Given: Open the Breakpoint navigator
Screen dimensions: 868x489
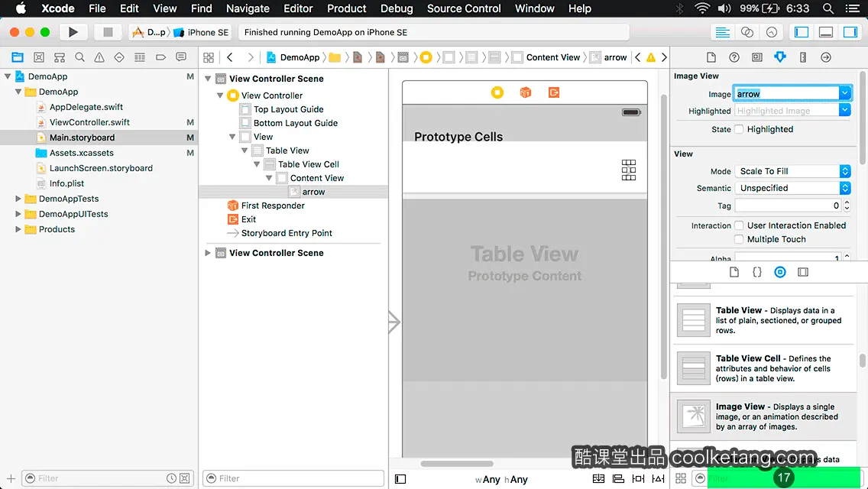Looking at the screenshot, I should (x=160, y=57).
